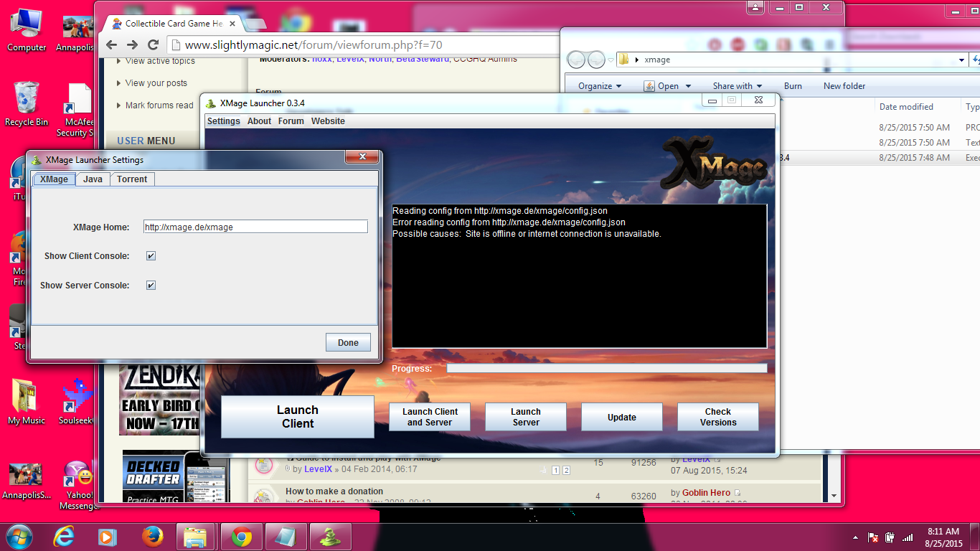The height and width of the screenshot is (551, 980).
Task: Click the network signal tray icon
Action: point(908,537)
